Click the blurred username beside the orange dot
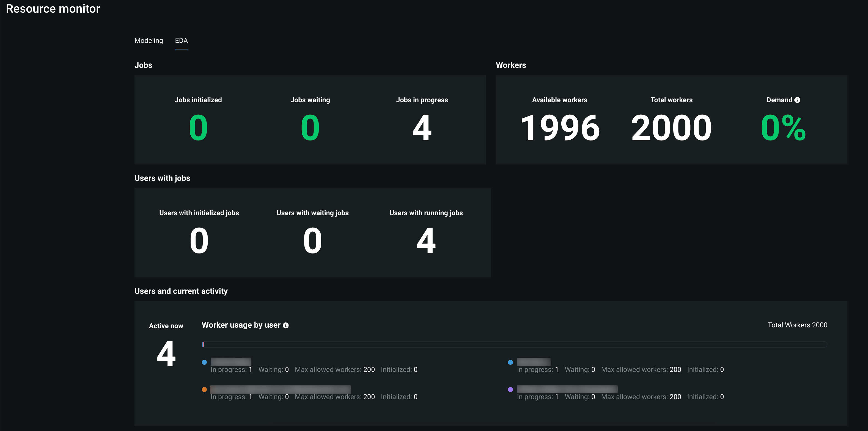868x431 pixels. coord(280,389)
